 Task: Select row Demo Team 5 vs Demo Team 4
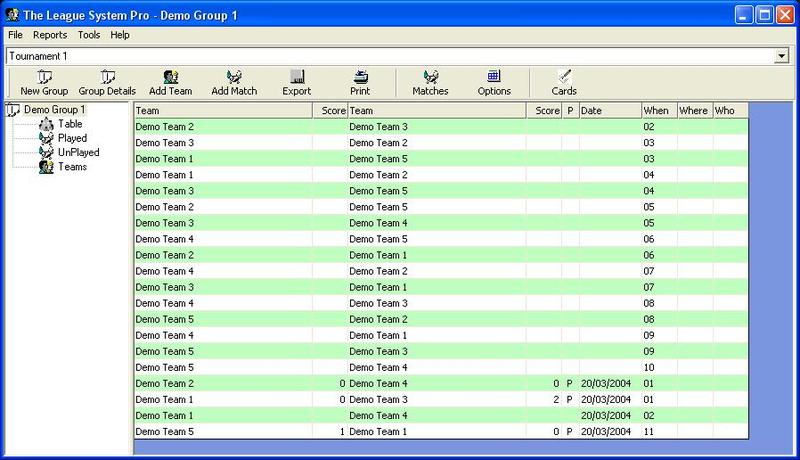[441, 368]
